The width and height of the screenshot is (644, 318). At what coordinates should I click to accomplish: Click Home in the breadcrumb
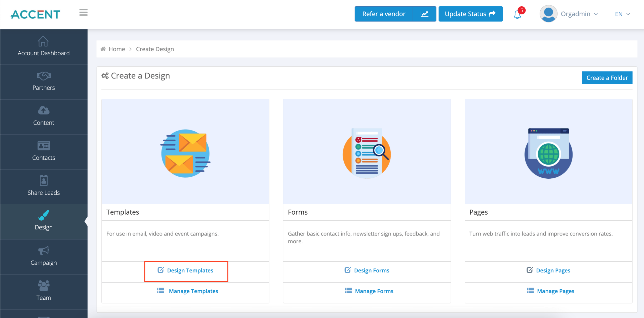(x=116, y=49)
